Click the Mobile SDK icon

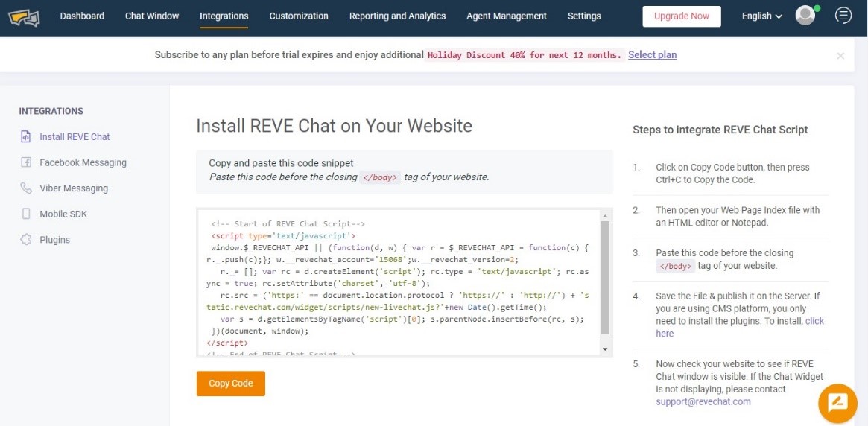(26, 214)
